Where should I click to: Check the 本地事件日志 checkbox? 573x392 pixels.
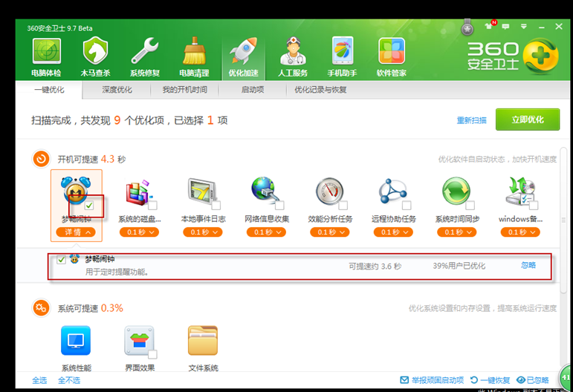[x=216, y=206]
